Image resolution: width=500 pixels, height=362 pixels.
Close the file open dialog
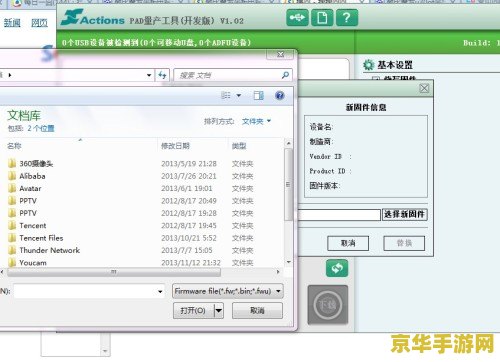(280, 54)
